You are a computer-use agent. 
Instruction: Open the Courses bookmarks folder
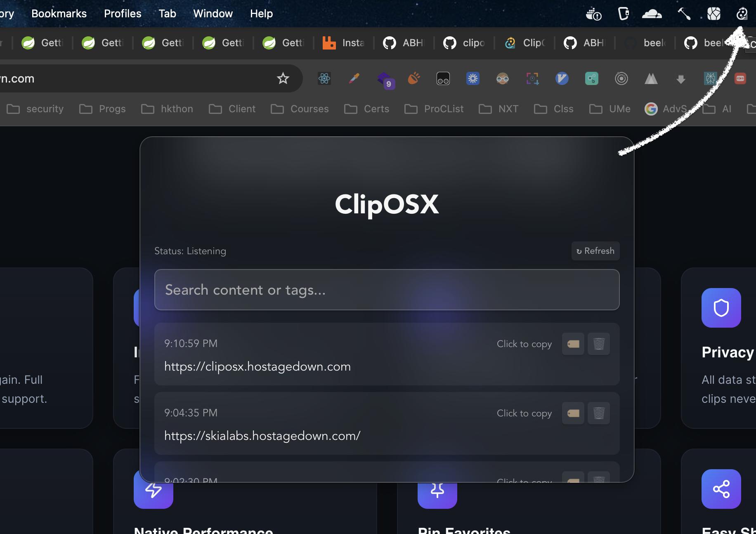(x=300, y=109)
